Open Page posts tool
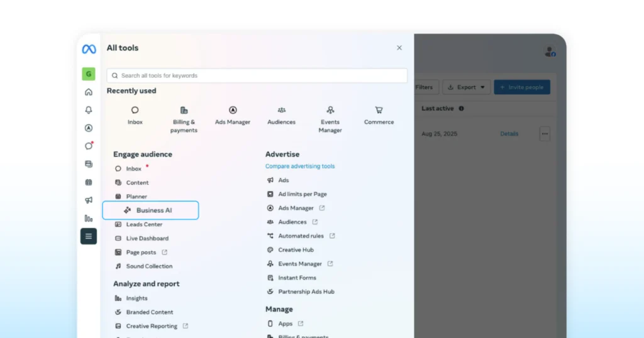This screenshot has width=644, height=338. pos(141,253)
